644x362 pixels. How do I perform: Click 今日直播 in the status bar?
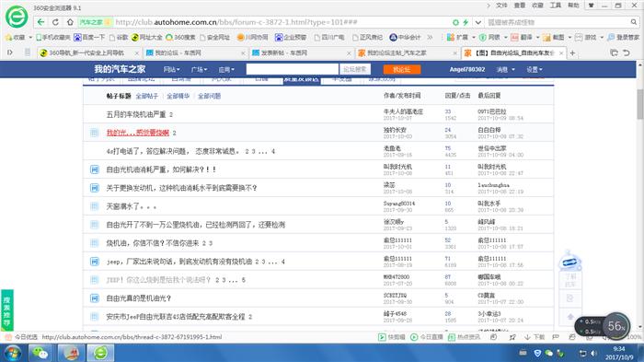pyautogui.click(x=427, y=337)
